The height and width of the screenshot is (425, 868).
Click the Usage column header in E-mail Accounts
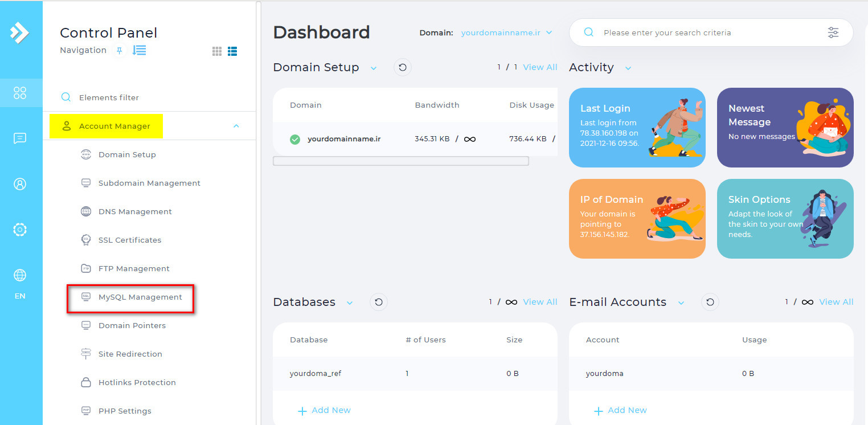coord(755,340)
